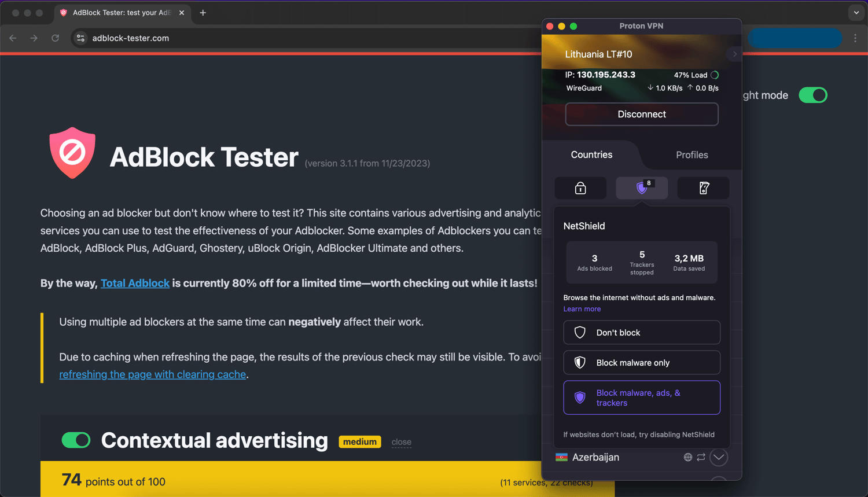This screenshot has width=868, height=497.
Task: Select the AdBlock Tester browser tab
Action: click(122, 13)
